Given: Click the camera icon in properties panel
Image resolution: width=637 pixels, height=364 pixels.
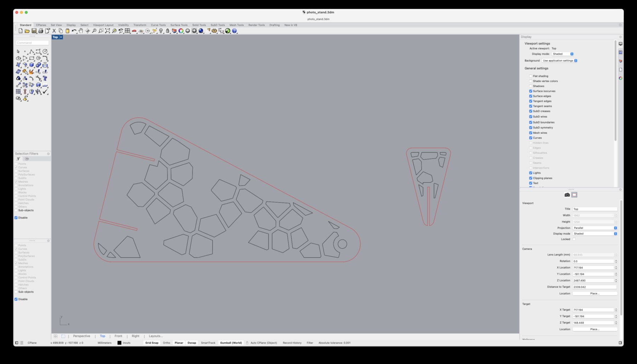Looking at the screenshot, I should 567,195.
